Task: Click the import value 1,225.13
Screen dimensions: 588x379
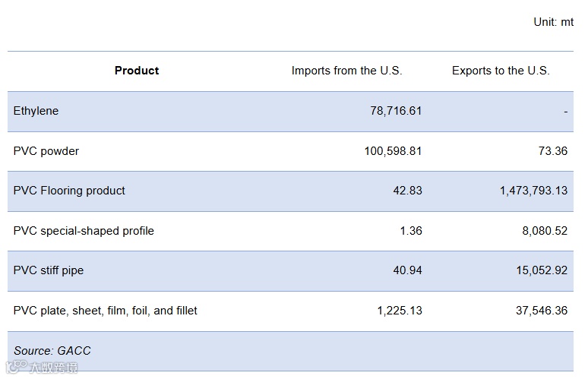Action: (x=400, y=311)
